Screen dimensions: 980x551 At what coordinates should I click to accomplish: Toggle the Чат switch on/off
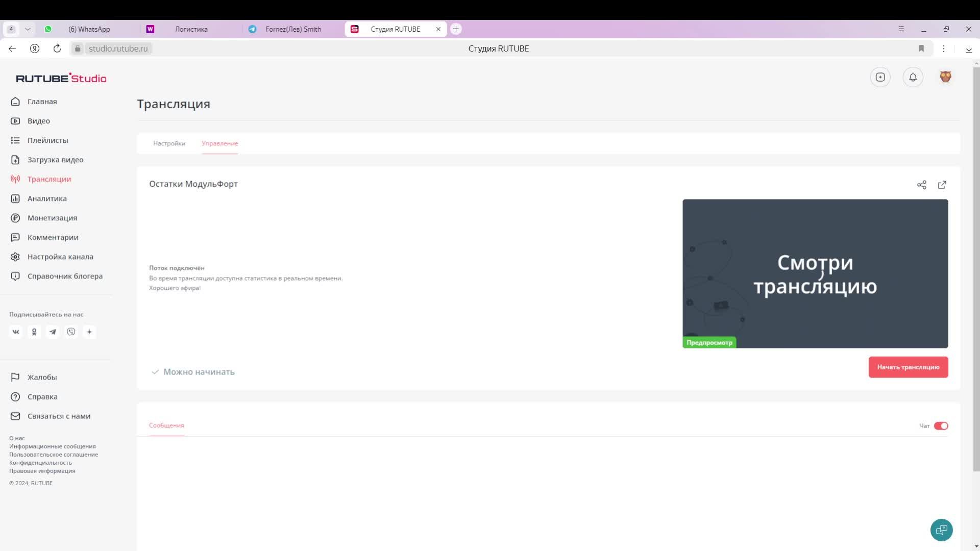tap(940, 425)
